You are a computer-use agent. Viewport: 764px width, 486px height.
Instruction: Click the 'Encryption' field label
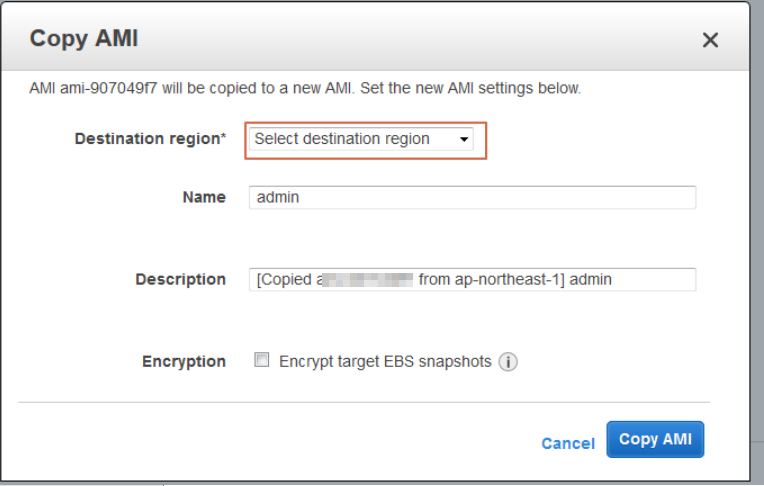(184, 362)
